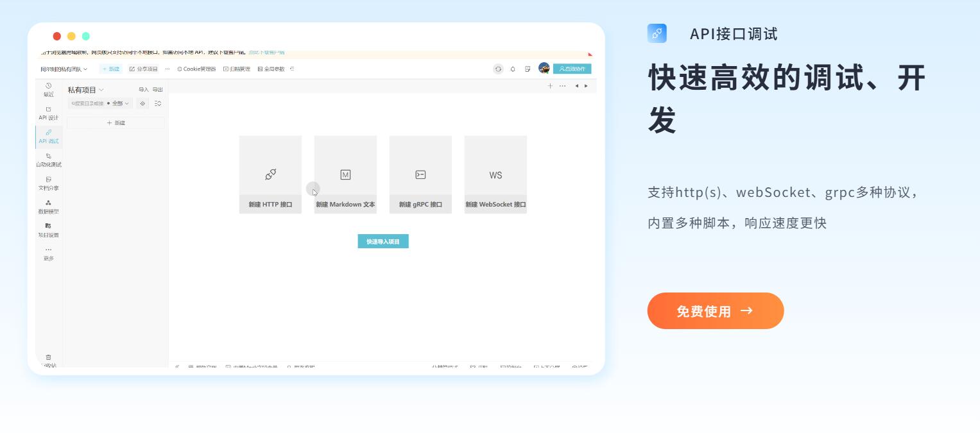Click the 快速高效的调试、开发 headline
Viewport: 980px width, 433px height.
click(x=787, y=98)
